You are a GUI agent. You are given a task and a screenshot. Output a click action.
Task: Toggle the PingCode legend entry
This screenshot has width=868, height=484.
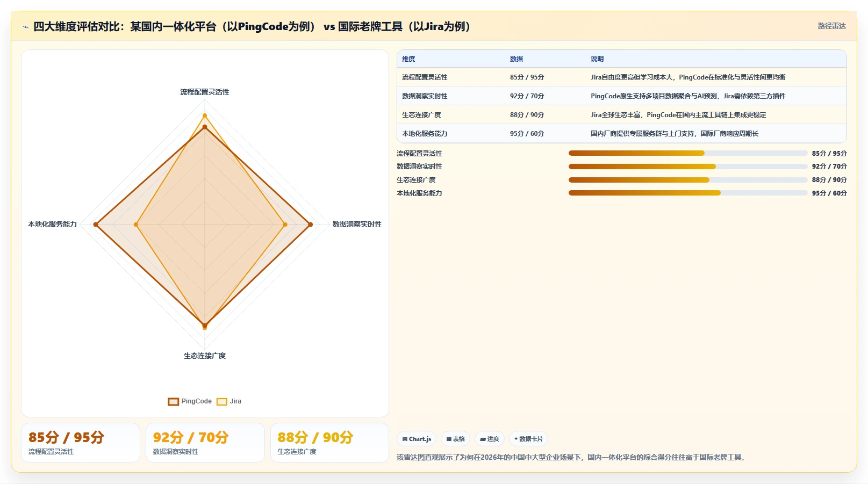point(190,401)
